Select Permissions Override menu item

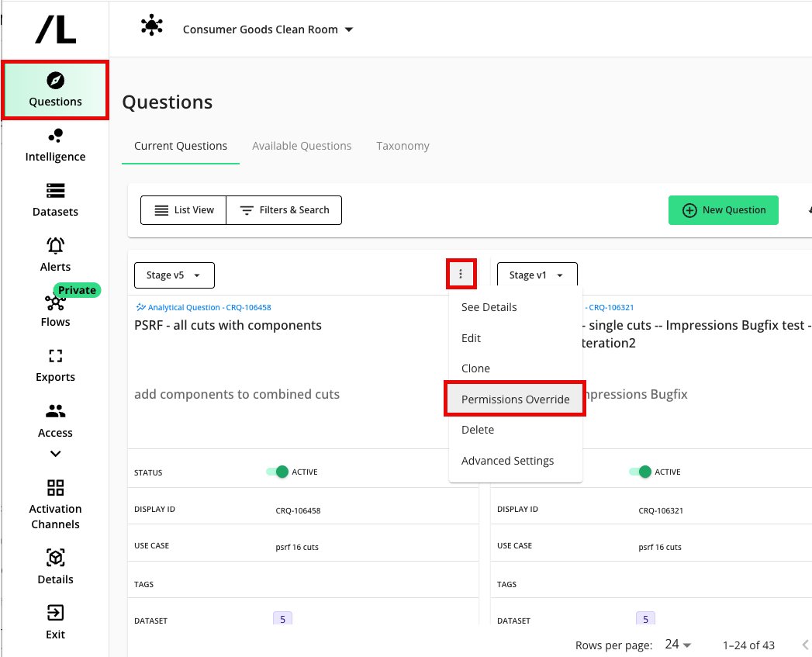click(x=515, y=399)
